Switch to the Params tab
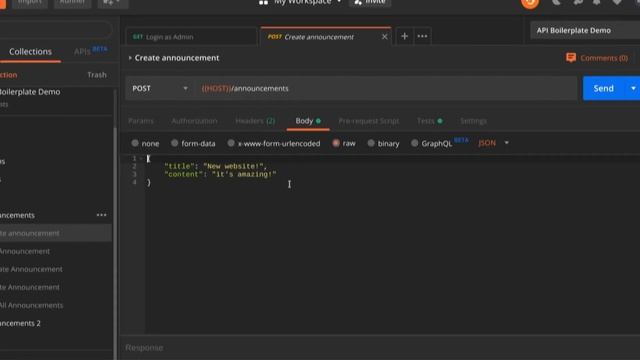 click(x=141, y=121)
